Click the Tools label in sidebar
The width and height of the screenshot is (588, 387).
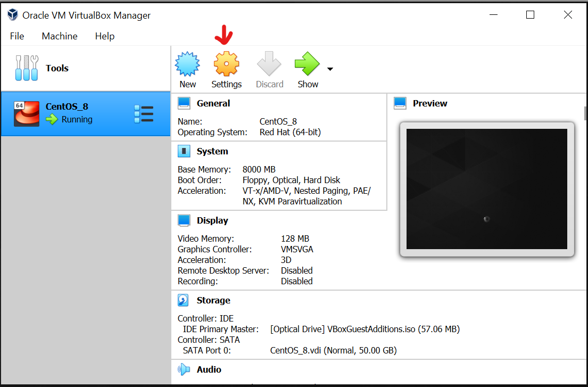pyautogui.click(x=57, y=68)
